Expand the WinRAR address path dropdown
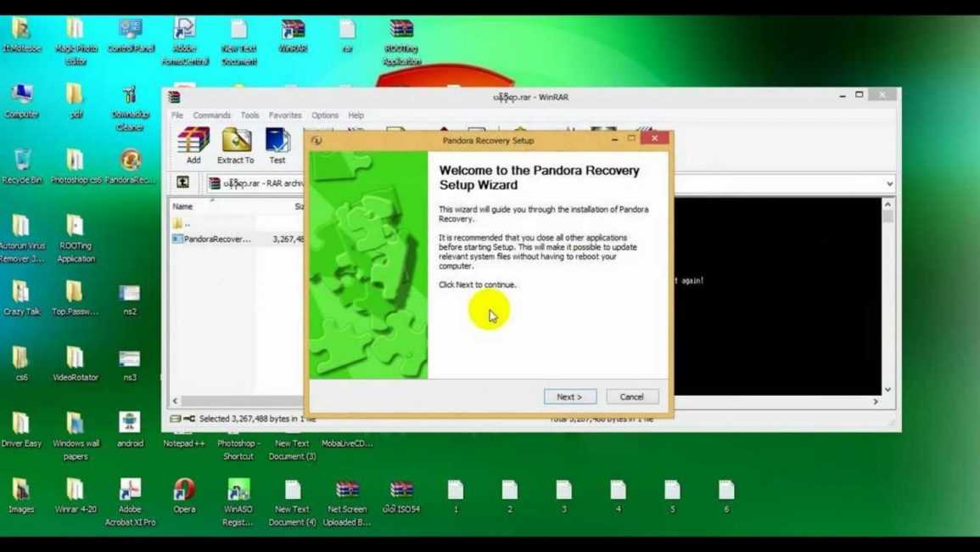 888,184
